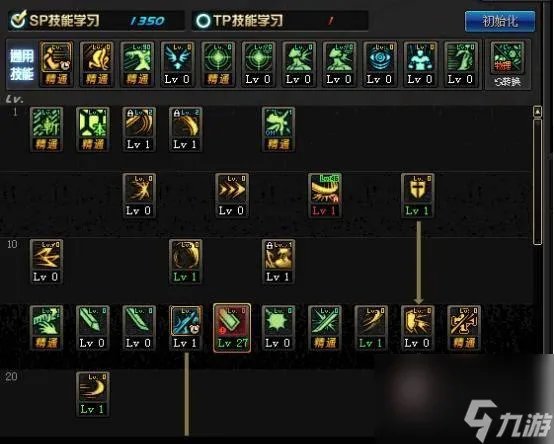Select the red highlighted Lv 27 skill icon
Viewport: 554px width, 444px height.
232,328
